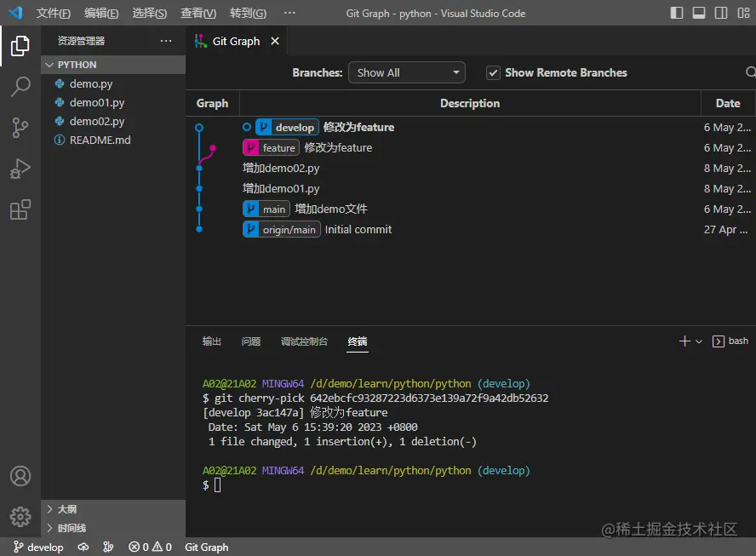Open Run and Debug view icon
The image size is (756, 556).
click(20, 169)
